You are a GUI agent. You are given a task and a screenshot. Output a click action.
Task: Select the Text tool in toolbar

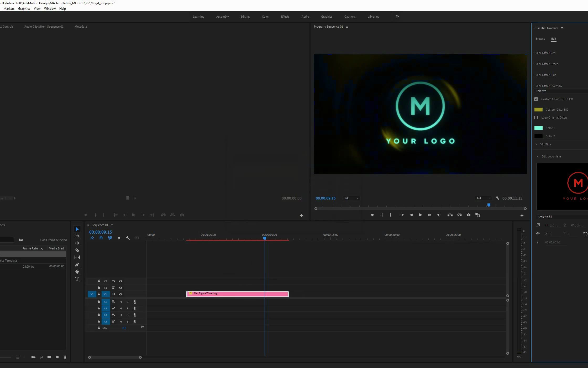[77, 279]
